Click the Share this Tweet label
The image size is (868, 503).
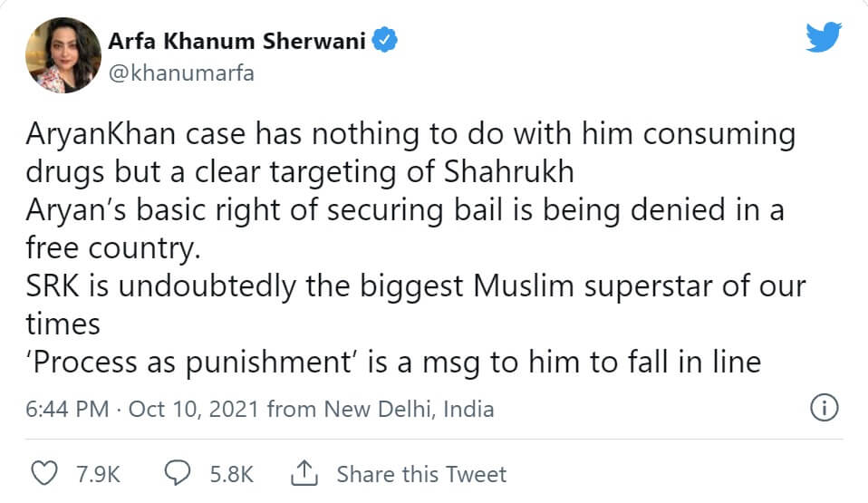coord(421,473)
